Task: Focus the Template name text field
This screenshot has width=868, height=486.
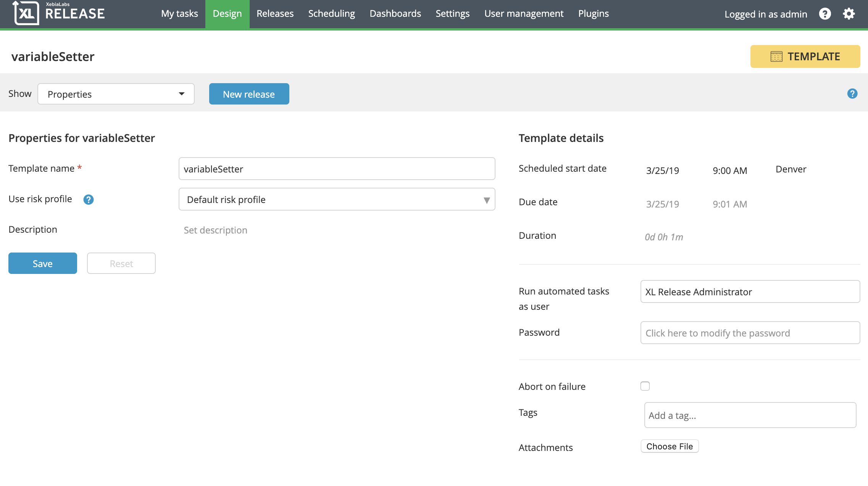Action: tap(337, 169)
